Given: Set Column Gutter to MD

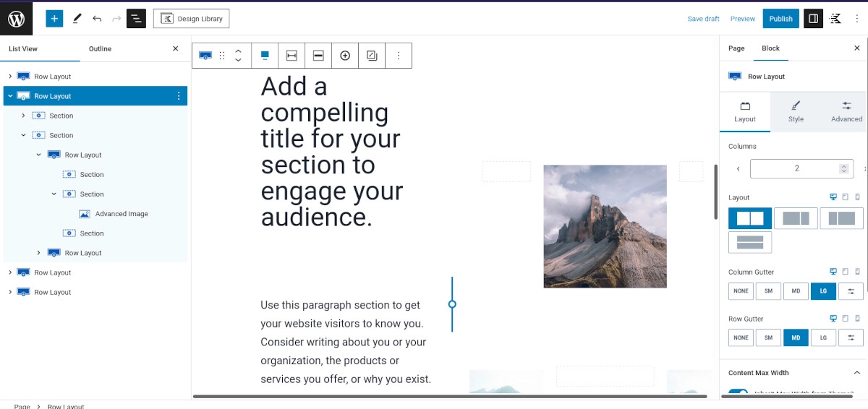Looking at the screenshot, I should tap(796, 291).
